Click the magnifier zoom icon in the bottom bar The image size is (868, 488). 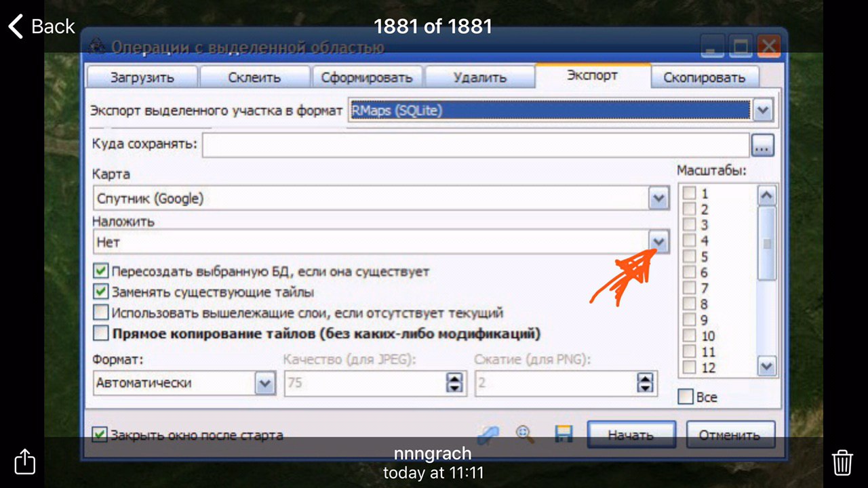pyautogui.click(x=525, y=434)
